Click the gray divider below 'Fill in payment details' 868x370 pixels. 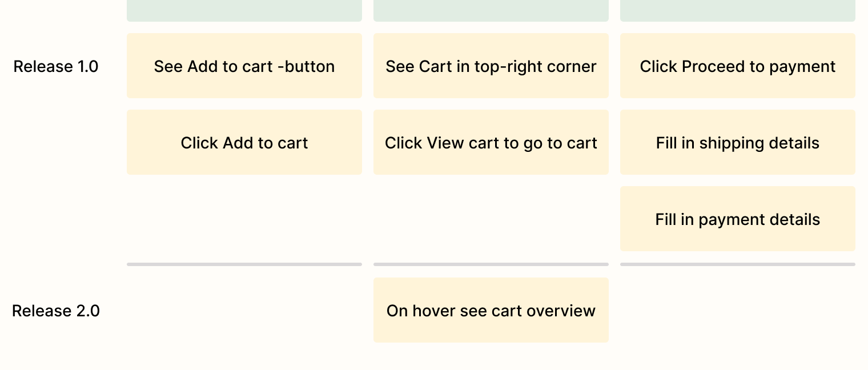coord(738,264)
